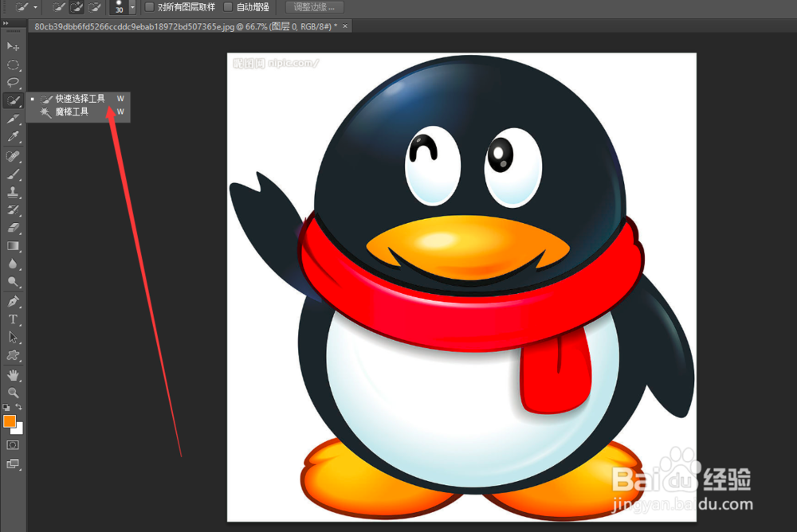Select the Healing Brush tool

pyautogui.click(x=13, y=156)
